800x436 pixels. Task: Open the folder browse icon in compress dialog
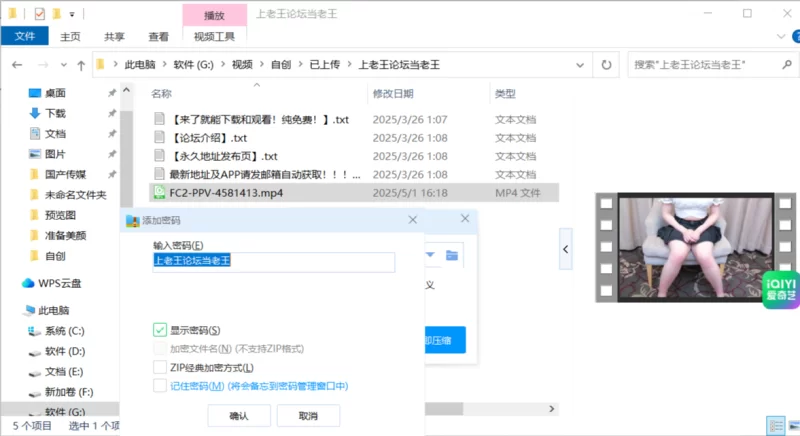click(452, 255)
